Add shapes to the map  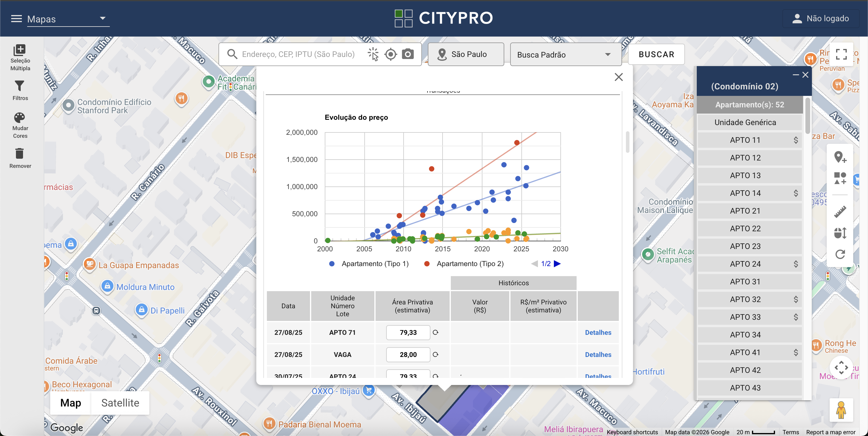click(x=840, y=178)
